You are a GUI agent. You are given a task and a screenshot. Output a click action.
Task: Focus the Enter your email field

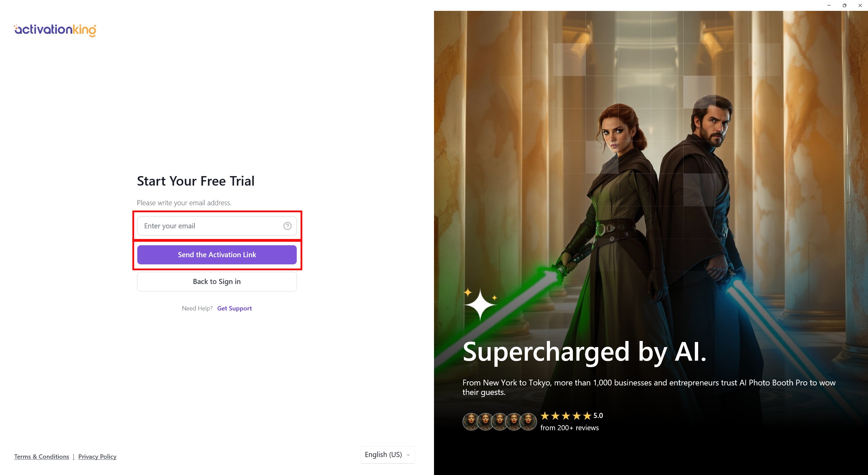[210, 226]
